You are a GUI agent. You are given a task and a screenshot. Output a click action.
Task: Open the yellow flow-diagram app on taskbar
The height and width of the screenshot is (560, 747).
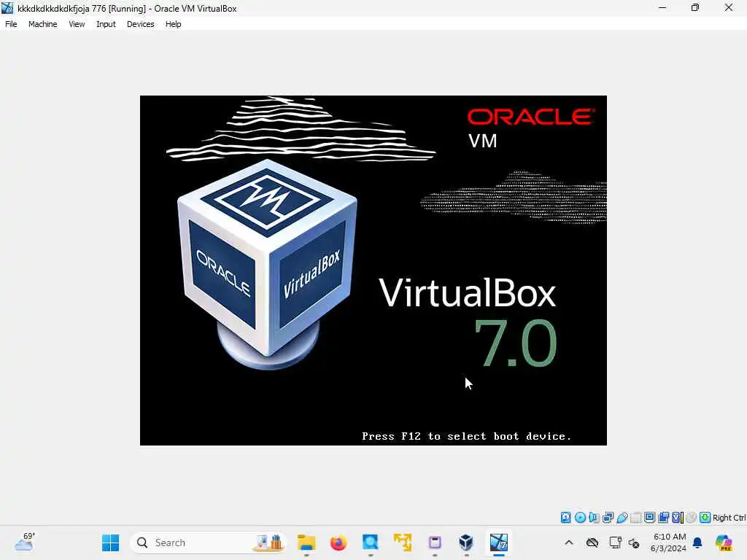point(403,542)
